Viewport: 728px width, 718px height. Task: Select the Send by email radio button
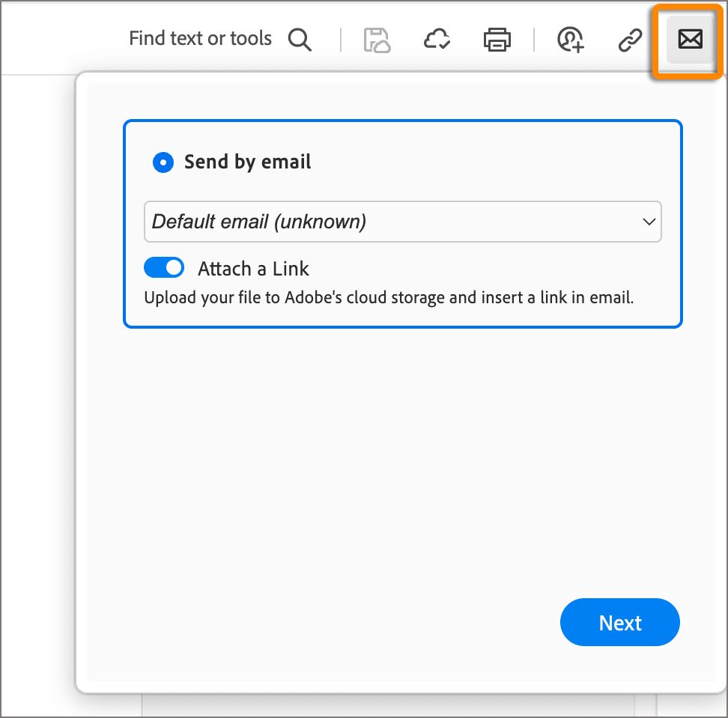163,162
